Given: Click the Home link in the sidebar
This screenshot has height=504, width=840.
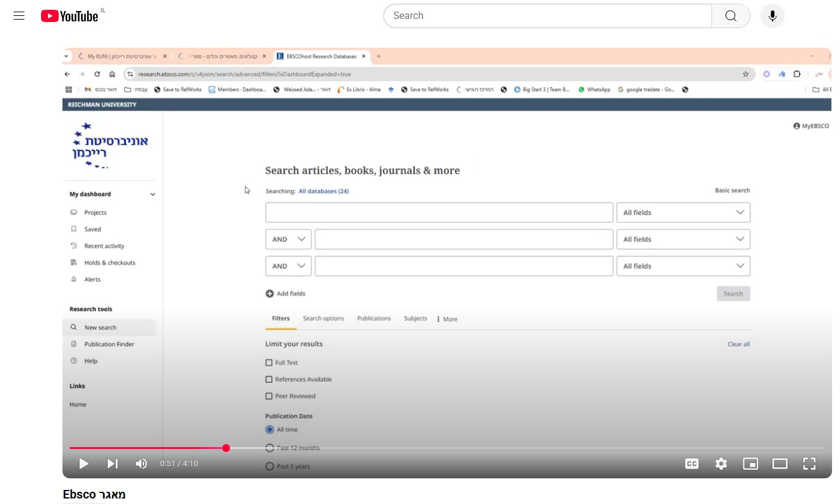Looking at the screenshot, I should 78,404.
